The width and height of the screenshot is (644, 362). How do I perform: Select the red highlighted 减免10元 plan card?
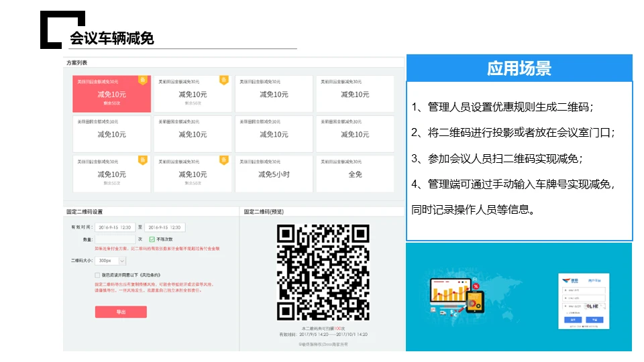112,94
